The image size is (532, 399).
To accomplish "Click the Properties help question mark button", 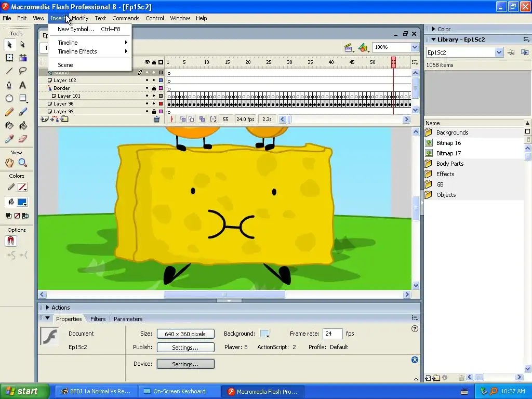I will coord(415,328).
